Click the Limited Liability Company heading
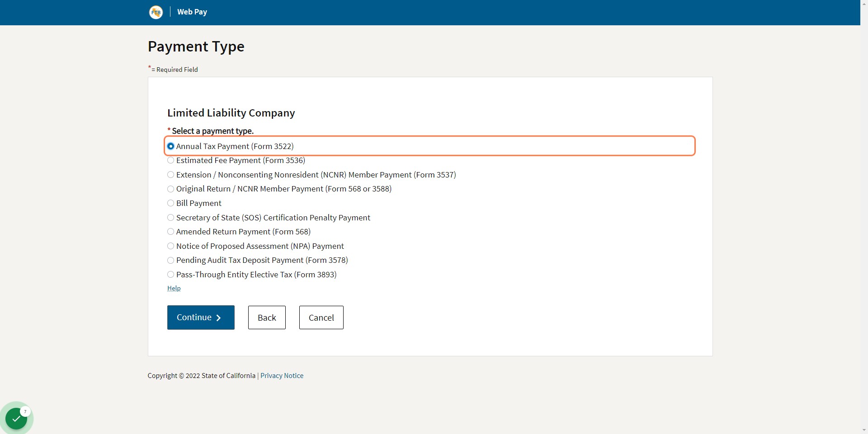868x434 pixels. (x=231, y=113)
